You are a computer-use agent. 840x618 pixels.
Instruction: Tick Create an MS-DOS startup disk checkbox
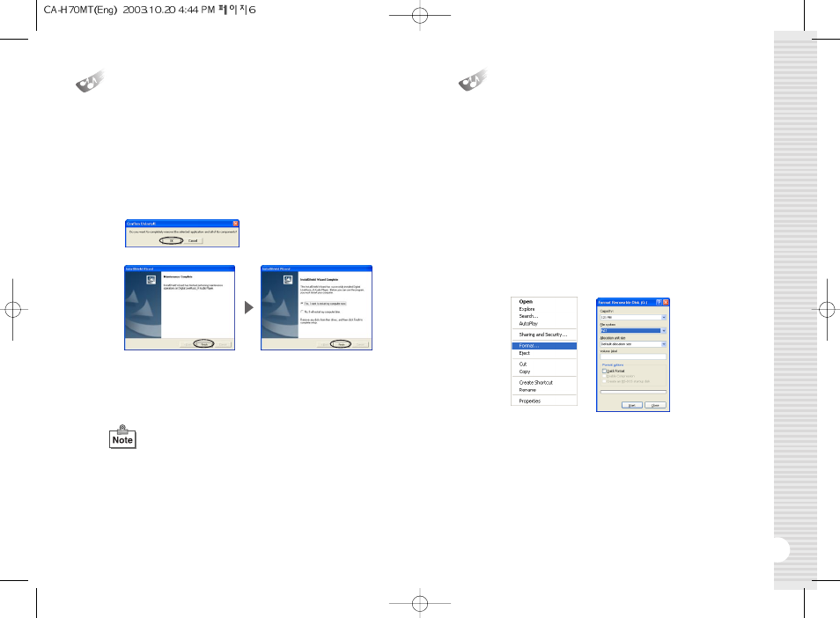click(x=604, y=381)
